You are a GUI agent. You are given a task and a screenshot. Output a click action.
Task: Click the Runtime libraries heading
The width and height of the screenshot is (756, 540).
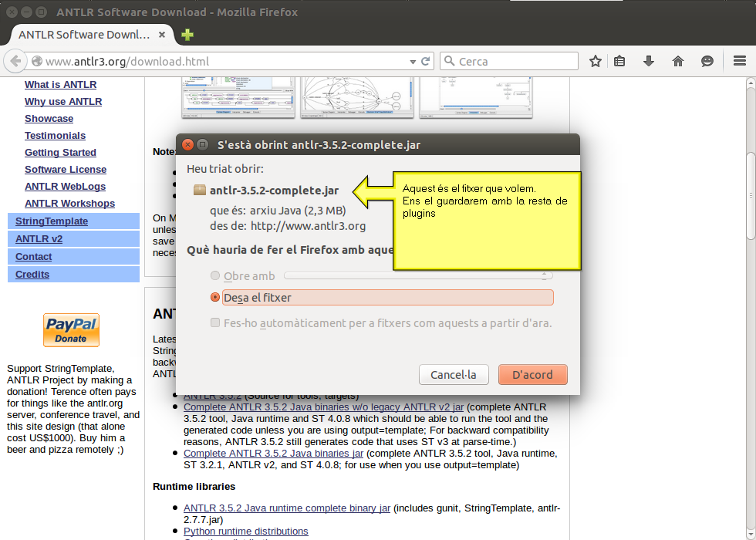[194, 487]
